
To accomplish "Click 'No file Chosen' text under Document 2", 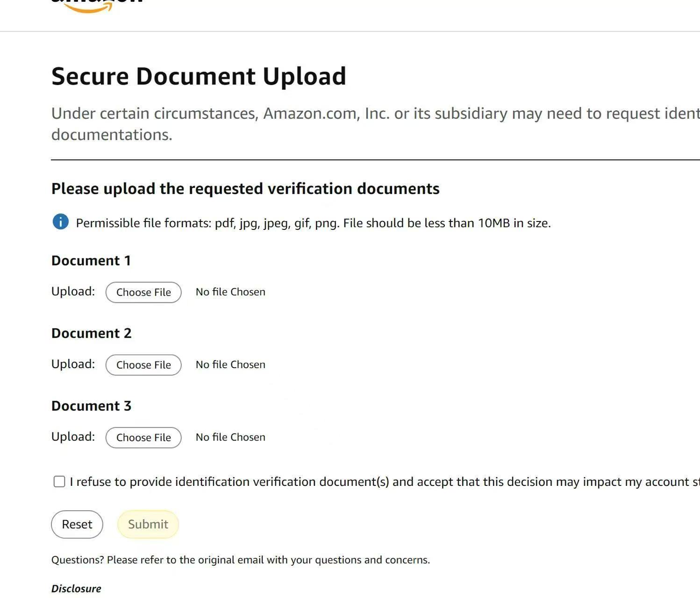I will pos(230,365).
